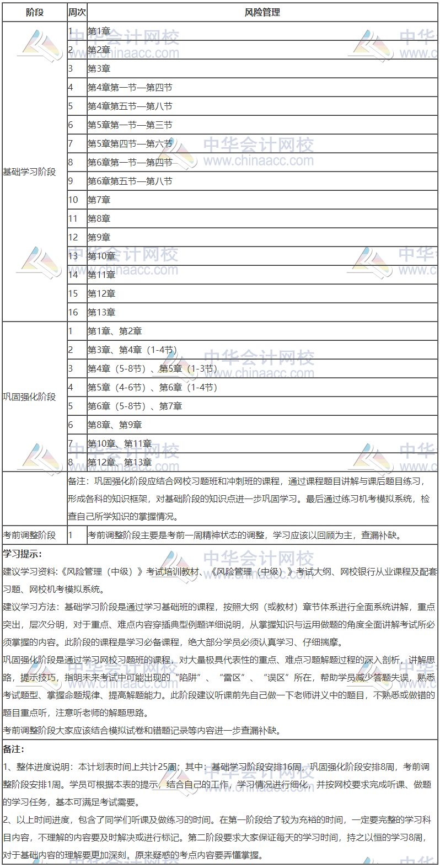
Task: Click the week '1' cell beside 考前调整阶段
Action: tap(77, 535)
